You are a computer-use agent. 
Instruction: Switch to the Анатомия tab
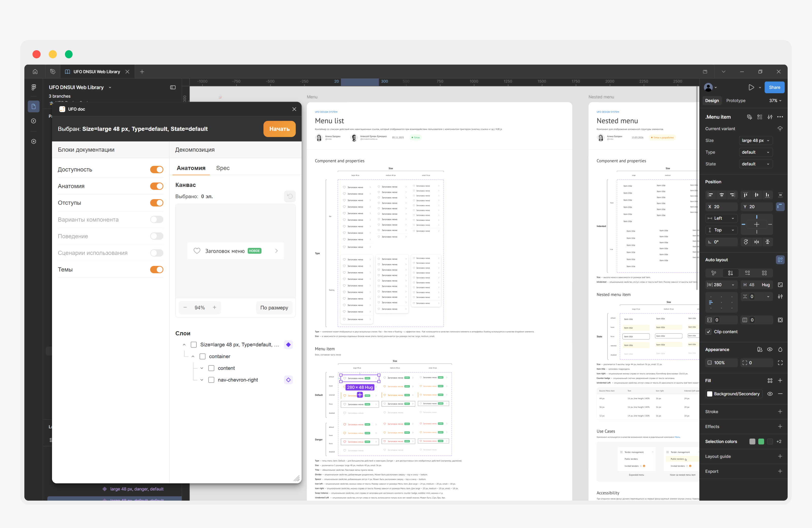click(191, 168)
